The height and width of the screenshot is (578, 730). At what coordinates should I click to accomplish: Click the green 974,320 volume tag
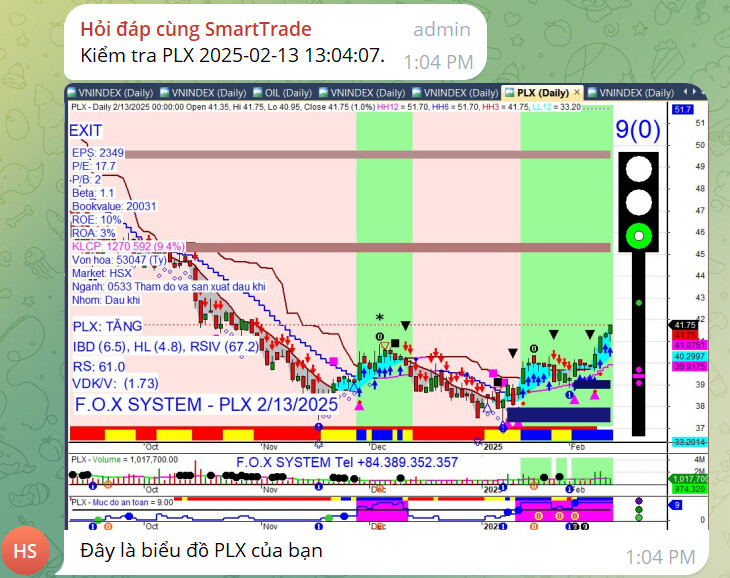(690, 489)
